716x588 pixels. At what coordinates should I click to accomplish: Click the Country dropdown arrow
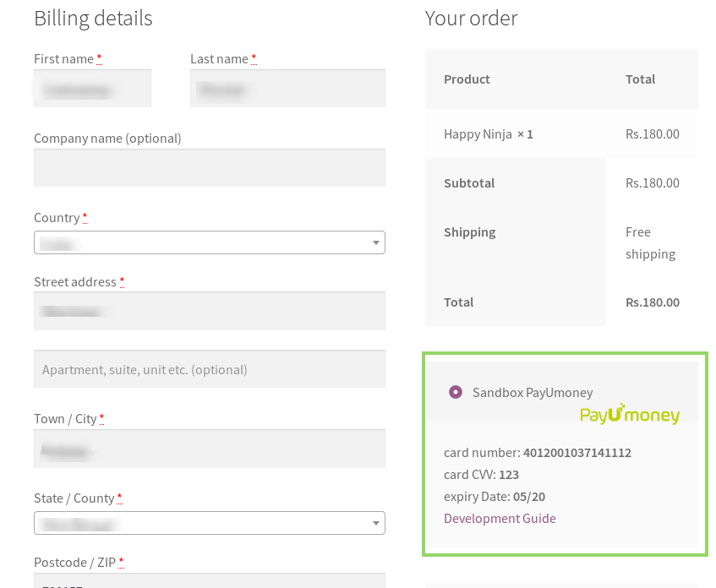pos(375,243)
